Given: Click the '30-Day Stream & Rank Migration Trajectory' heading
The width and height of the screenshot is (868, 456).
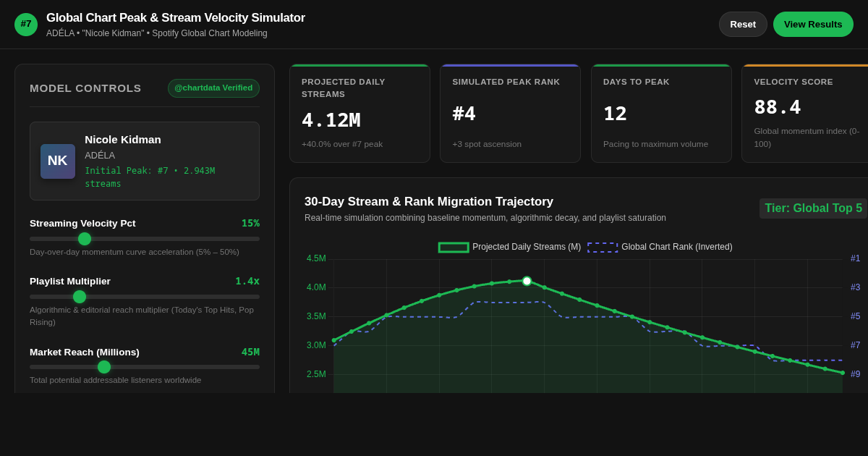Looking at the screenshot, I should [x=429, y=202].
